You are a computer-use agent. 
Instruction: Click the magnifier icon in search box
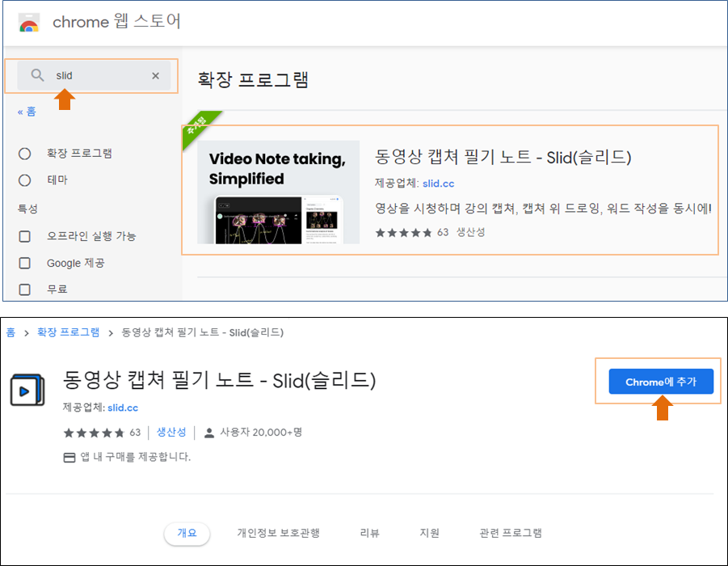[37, 75]
